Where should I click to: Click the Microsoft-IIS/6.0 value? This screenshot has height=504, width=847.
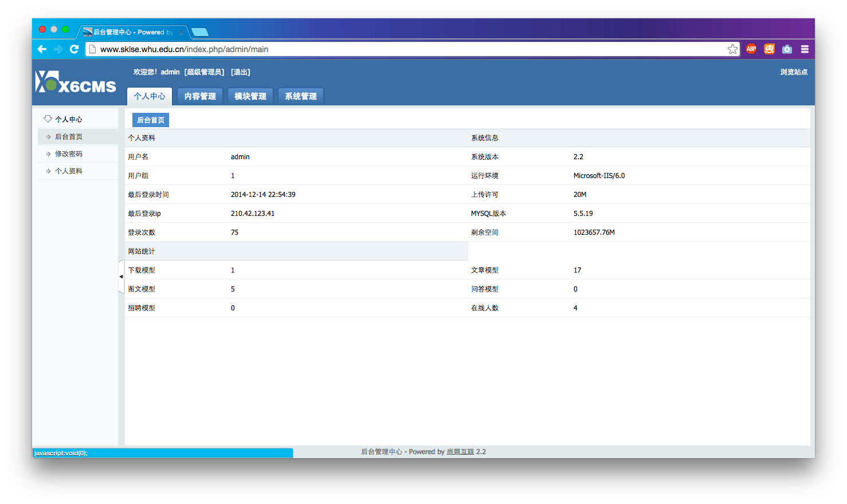click(x=599, y=176)
